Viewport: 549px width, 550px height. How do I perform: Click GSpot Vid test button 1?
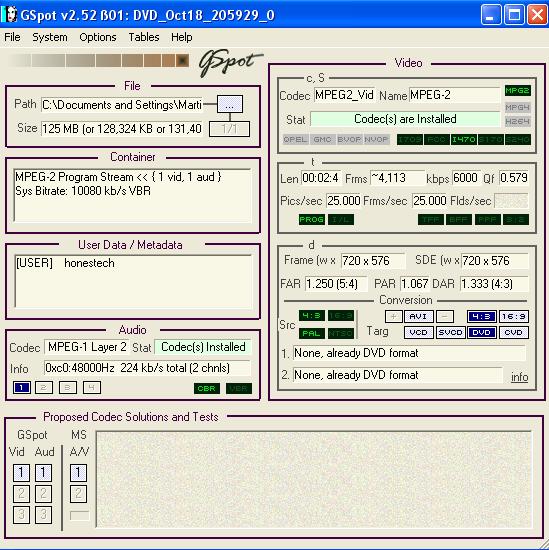tap(21, 473)
